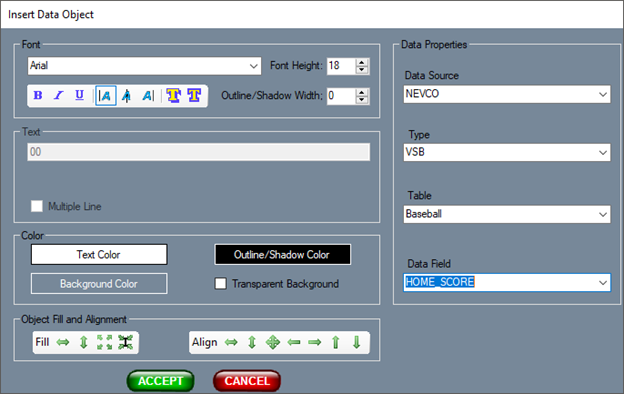
Task: Decrease Font Height value
Action: point(362,70)
